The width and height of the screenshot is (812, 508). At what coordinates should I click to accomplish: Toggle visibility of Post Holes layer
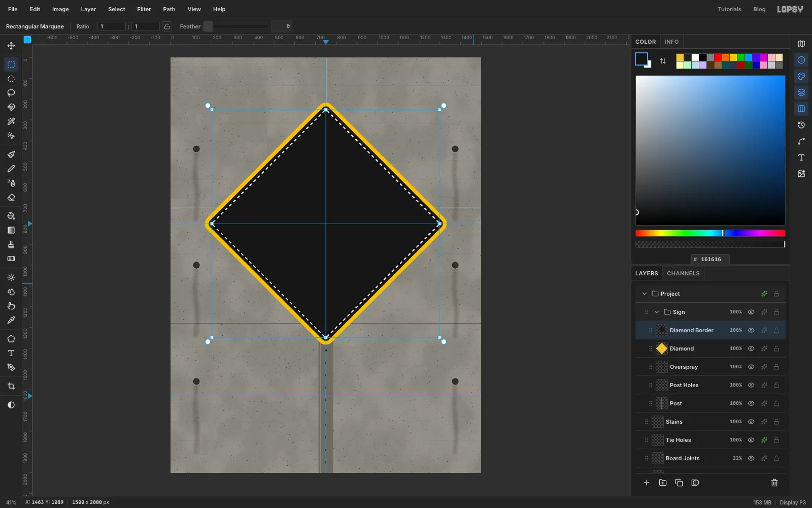click(x=751, y=385)
